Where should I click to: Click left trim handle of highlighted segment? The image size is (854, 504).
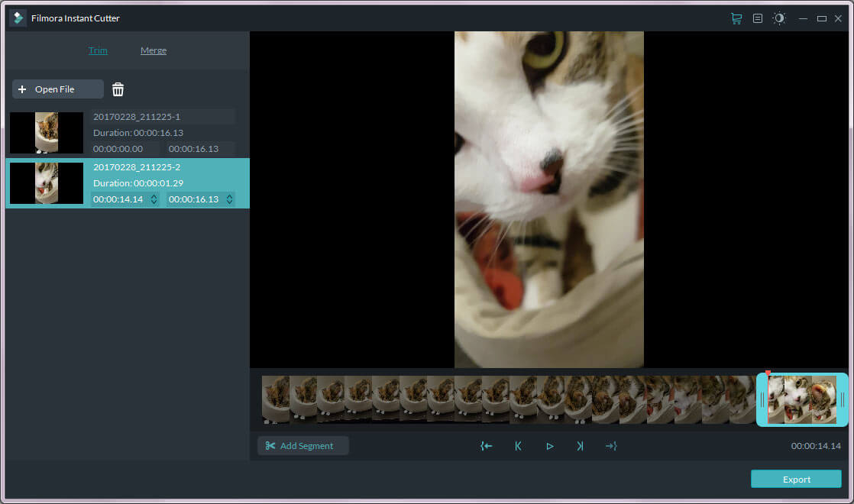(x=762, y=400)
